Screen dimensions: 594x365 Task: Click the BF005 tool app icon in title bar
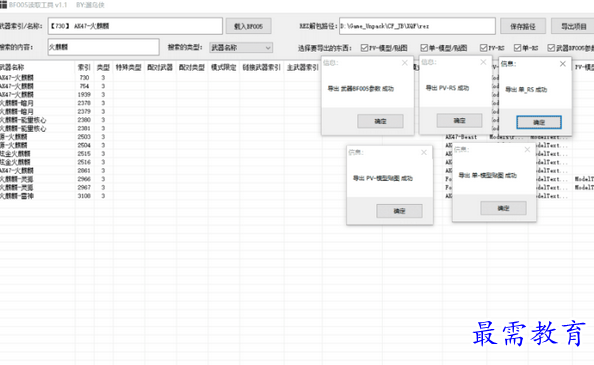tap(3, 5)
